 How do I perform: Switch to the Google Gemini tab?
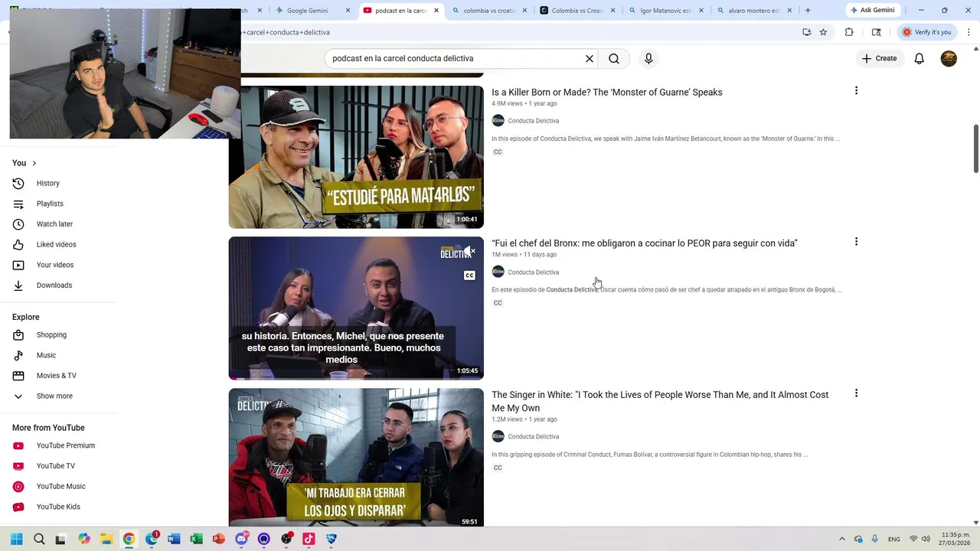(306, 11)
